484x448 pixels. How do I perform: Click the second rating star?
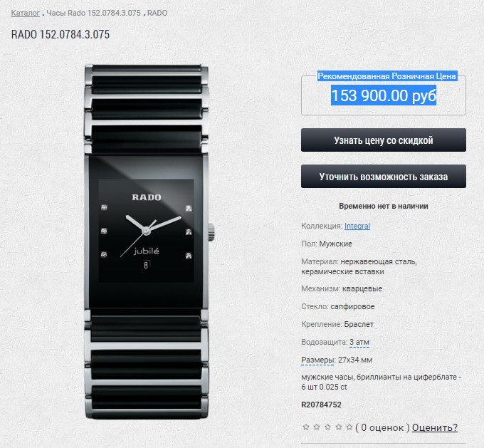coord(317,427)
